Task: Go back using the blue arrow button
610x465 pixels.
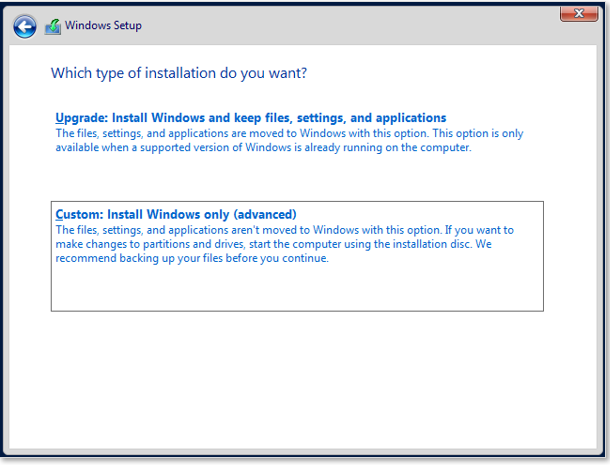Action: [25, 26]
